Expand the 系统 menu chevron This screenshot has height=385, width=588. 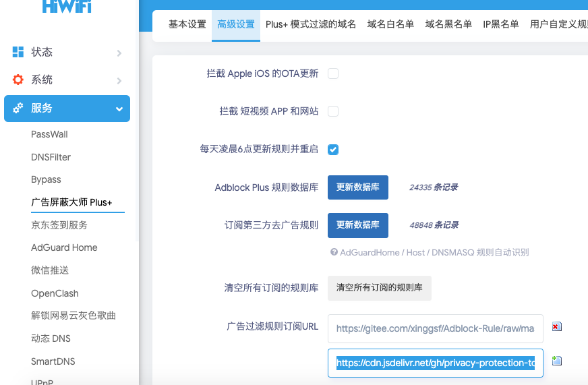pyautogui.click(x=119, y=81)
